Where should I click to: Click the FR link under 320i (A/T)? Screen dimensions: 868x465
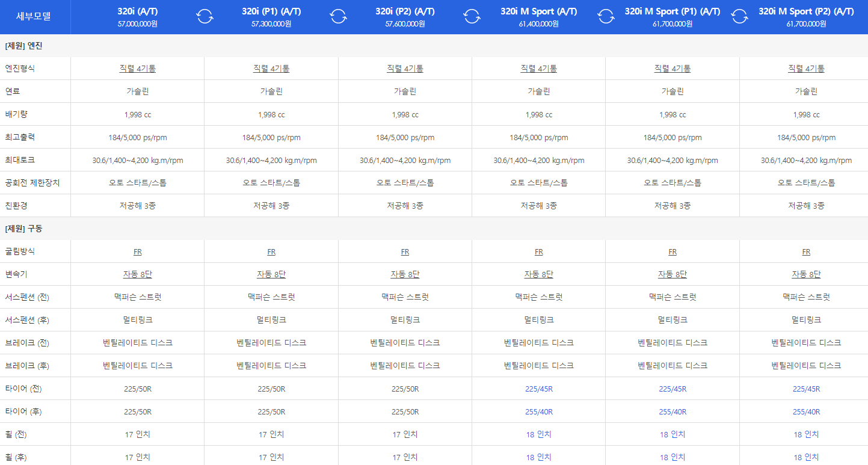138,252
